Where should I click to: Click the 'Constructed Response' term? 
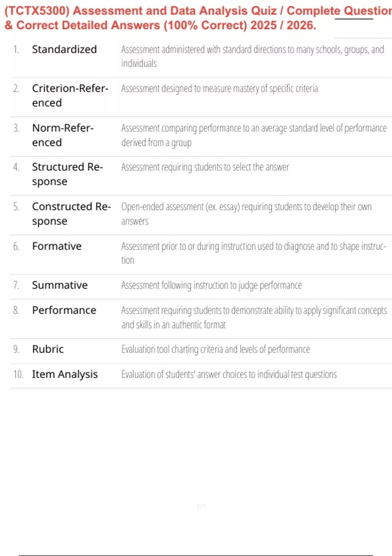72,214
